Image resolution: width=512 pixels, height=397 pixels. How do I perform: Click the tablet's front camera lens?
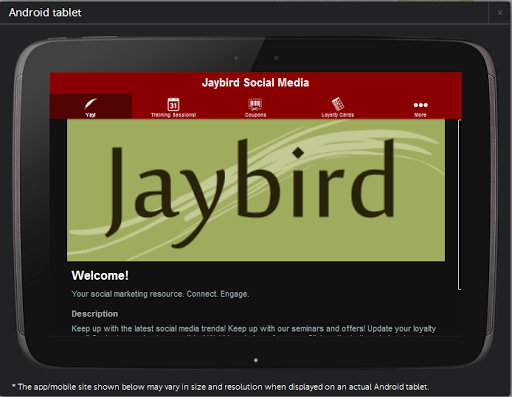pyautogui.click(x=276, y=58)
